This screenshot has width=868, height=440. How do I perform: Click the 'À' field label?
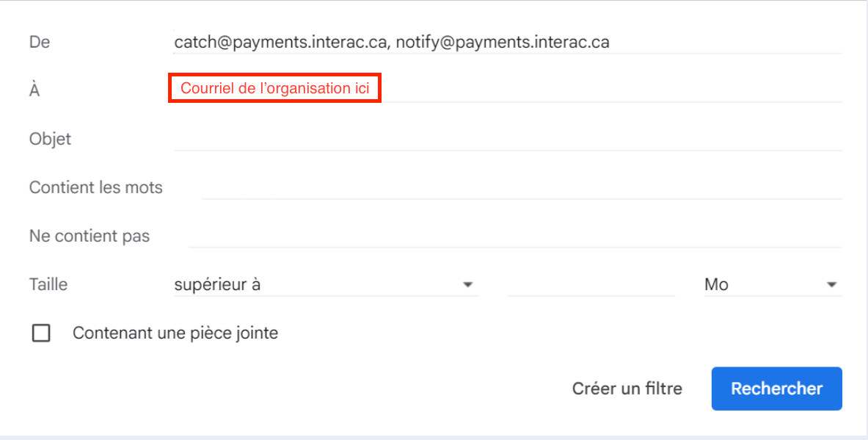[x=34, y=91]
